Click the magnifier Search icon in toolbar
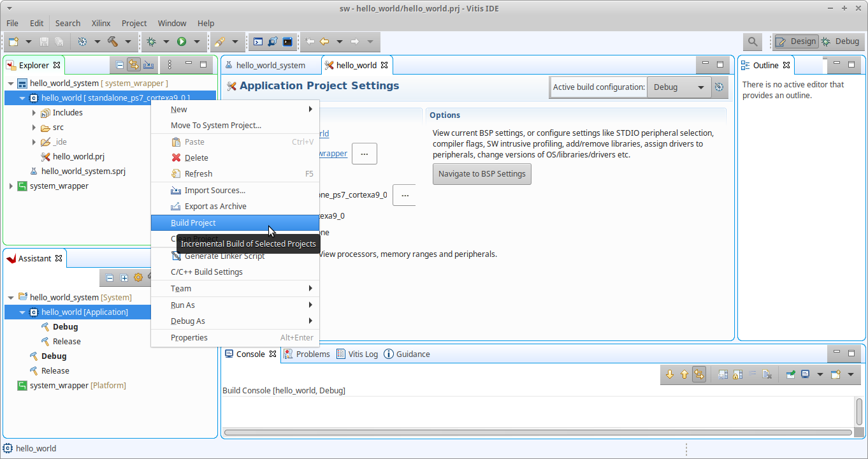Image resolution: width=868 pixels, height=459 pixels. click(x=753, y=41)
